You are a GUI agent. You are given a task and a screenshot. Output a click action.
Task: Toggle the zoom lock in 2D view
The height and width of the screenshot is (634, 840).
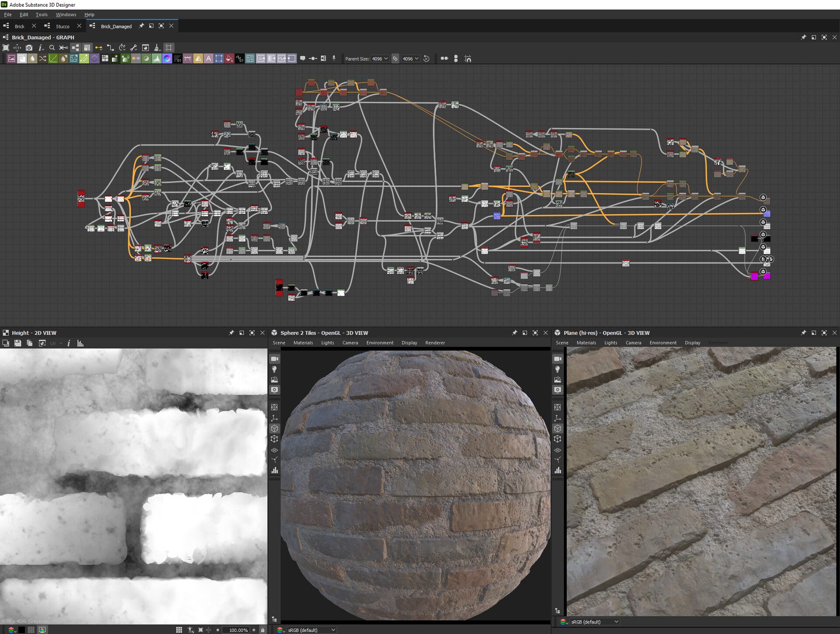pos(262,630)
